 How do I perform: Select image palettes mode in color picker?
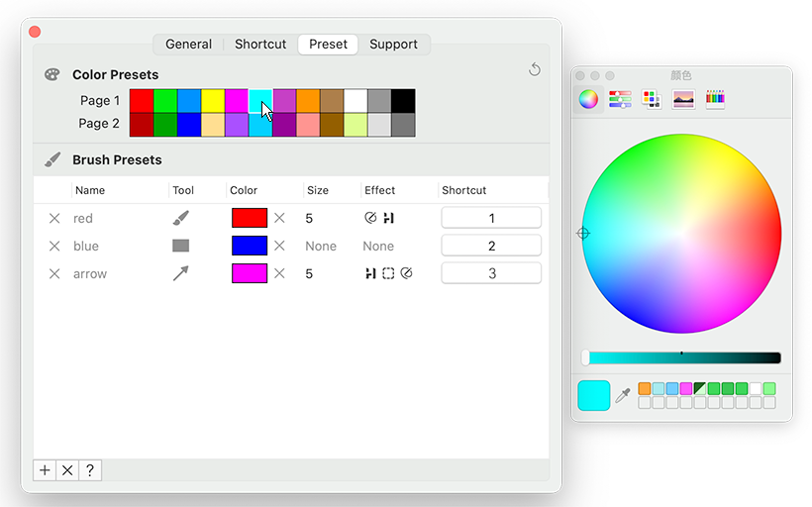point(683,99)
